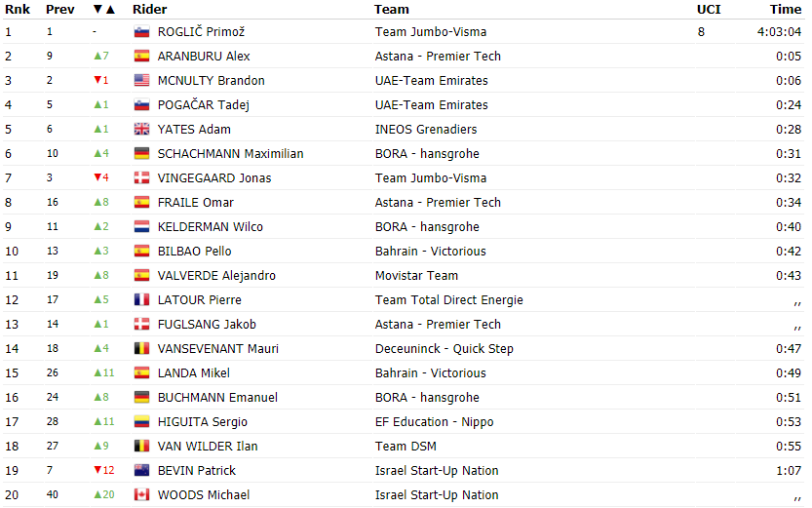This screenshot has height=508, width=812.
Task: Click the Prev column header
Action: (x=60, y=10)
